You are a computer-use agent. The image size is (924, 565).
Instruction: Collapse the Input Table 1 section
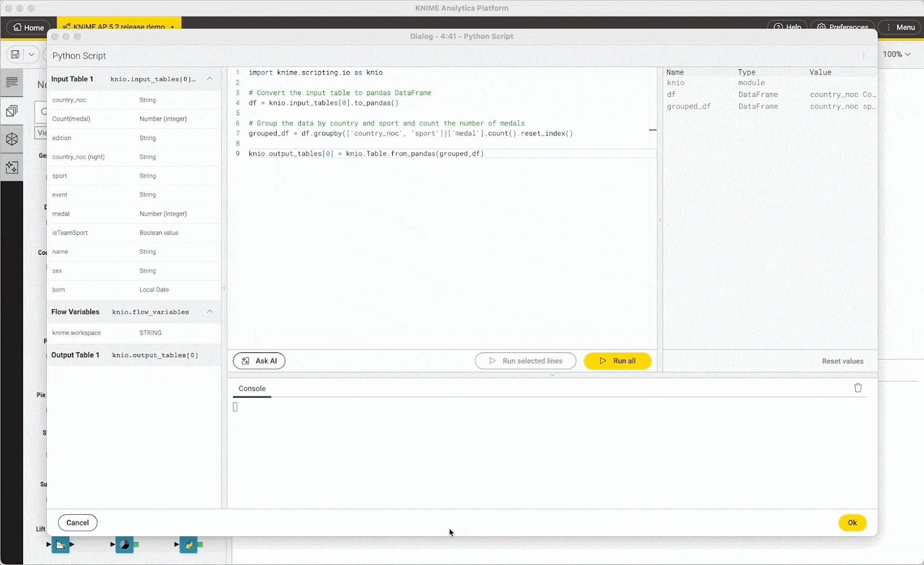coord(210,79)
